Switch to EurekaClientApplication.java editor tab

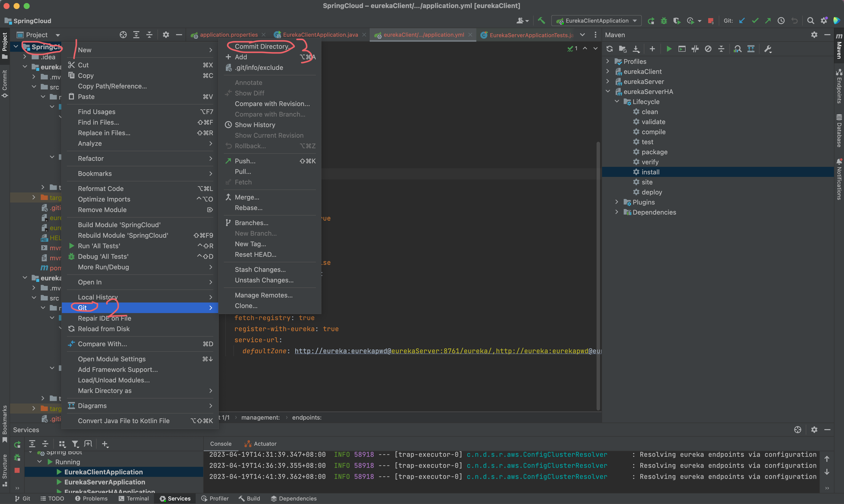point(320,35)
